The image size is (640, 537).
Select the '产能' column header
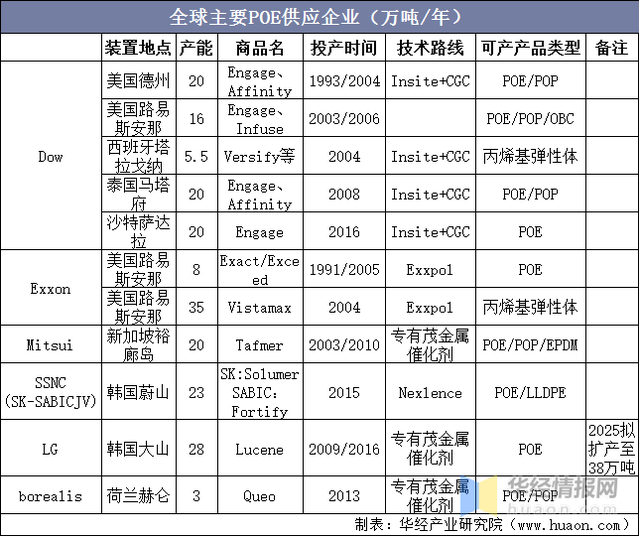pyautogui.click(x=196, y=48)
